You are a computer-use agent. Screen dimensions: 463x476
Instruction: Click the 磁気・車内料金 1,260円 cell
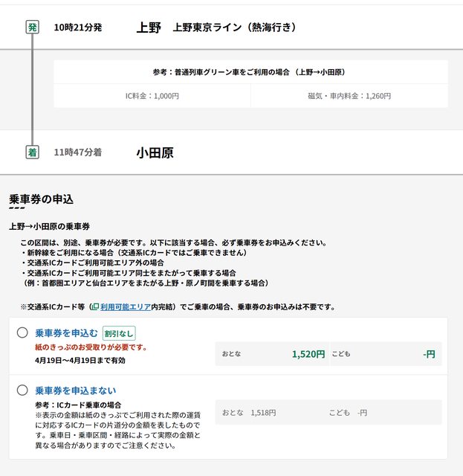click(349, 96)
